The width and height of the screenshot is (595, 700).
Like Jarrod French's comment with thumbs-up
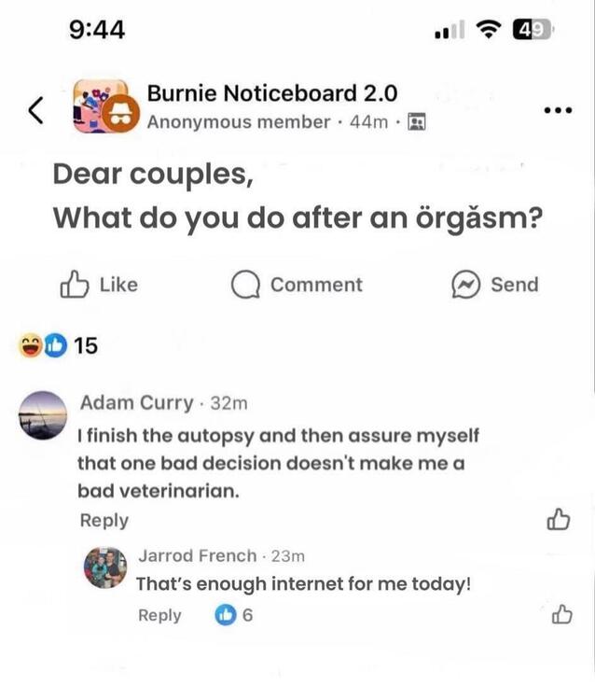[561, 613]
